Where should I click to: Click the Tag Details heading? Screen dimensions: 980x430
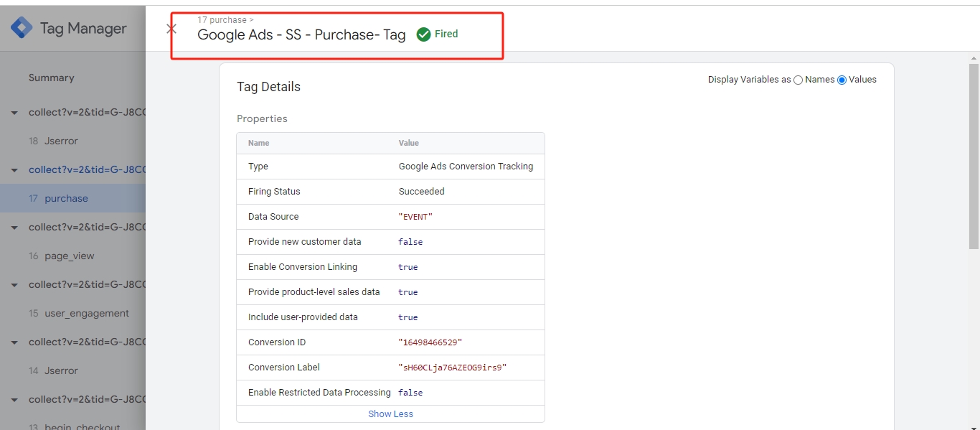coord(268,87)
